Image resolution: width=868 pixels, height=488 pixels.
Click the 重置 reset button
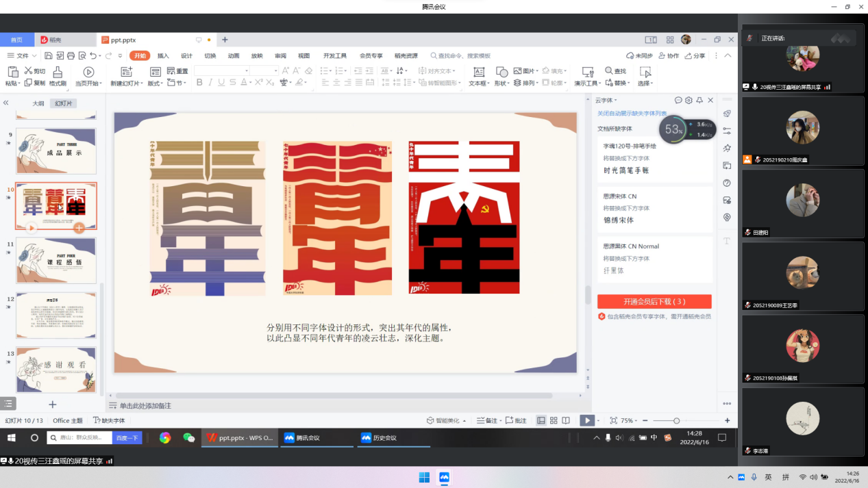coord(177,71)
